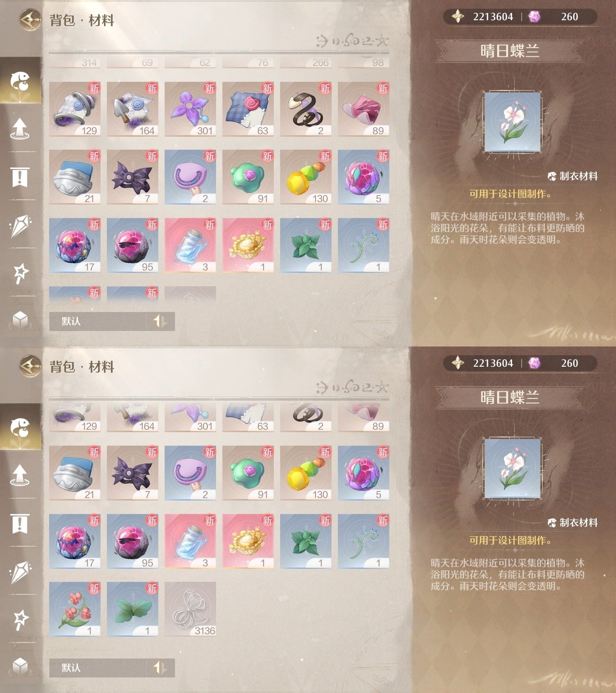616x693 pixels.
Task: Click the 晴日蝶兰 flower preview image in the upper panel
Action: tap(512, 122)
